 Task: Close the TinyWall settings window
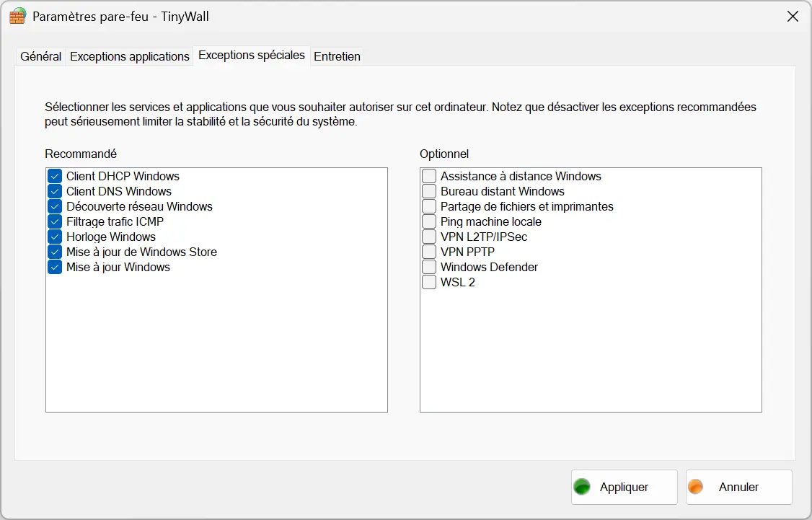[793, 17]
